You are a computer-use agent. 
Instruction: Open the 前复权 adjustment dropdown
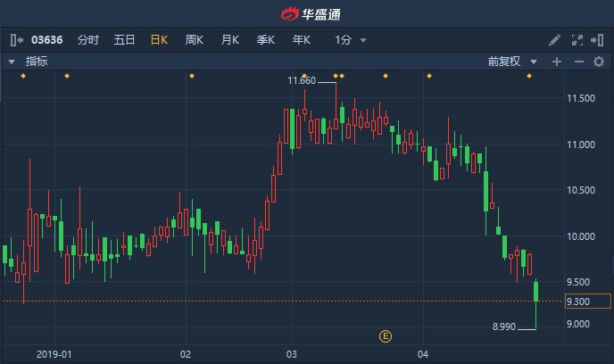tap(511, 62)
